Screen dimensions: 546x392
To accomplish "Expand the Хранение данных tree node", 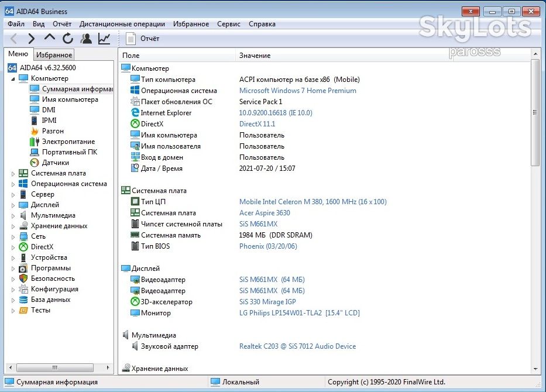I will click(13, 226).
